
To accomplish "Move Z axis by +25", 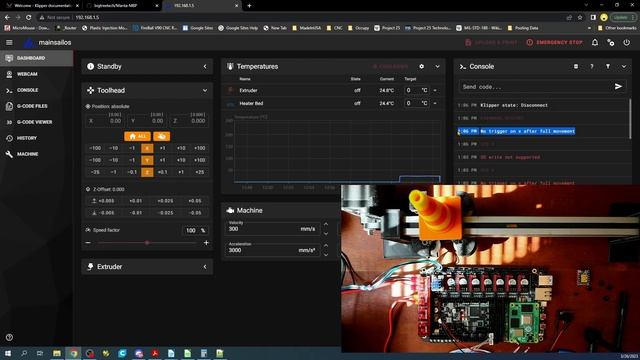I will pyautogui.click(x=200, y=172).
